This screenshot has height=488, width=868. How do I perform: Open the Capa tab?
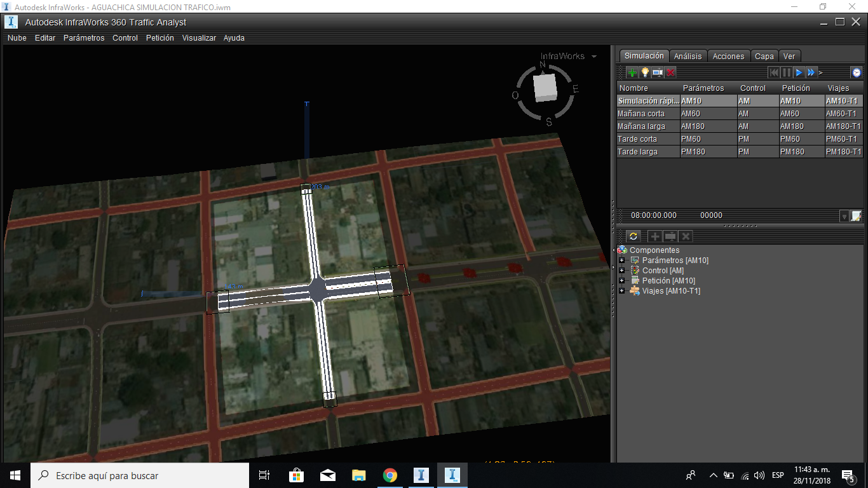click(x=764, y=57)
